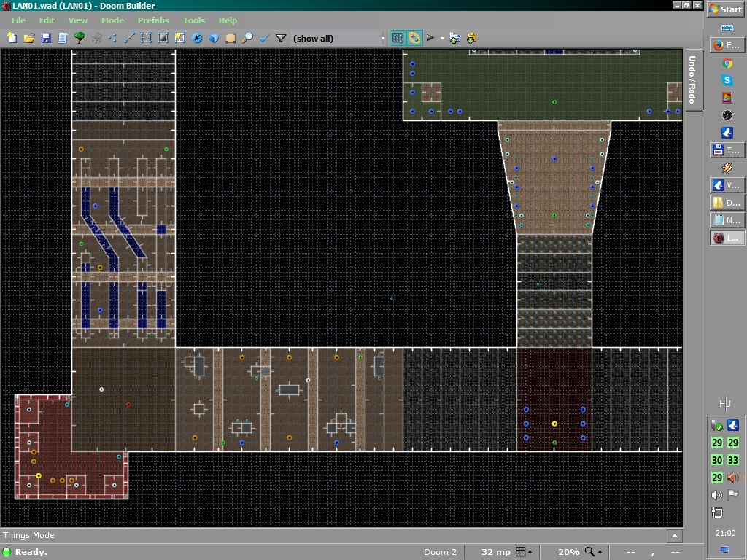Click the '32 mp' grid size label

(x=495, y=552)
